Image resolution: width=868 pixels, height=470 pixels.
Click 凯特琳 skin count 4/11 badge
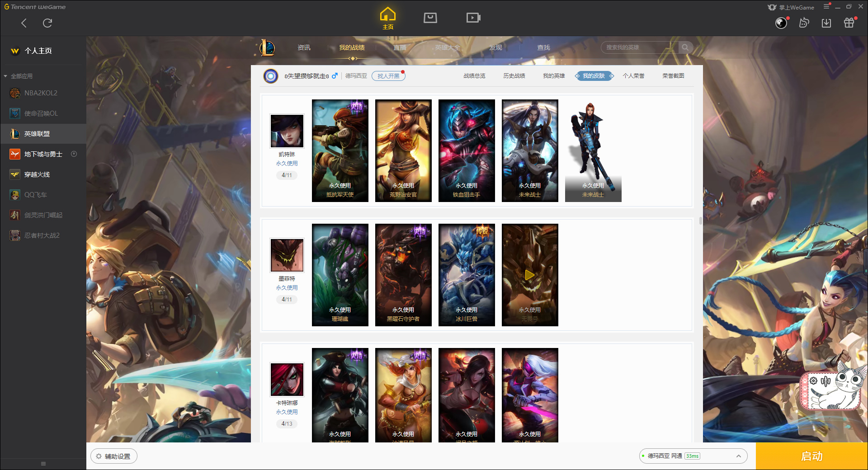coord(287,175)
